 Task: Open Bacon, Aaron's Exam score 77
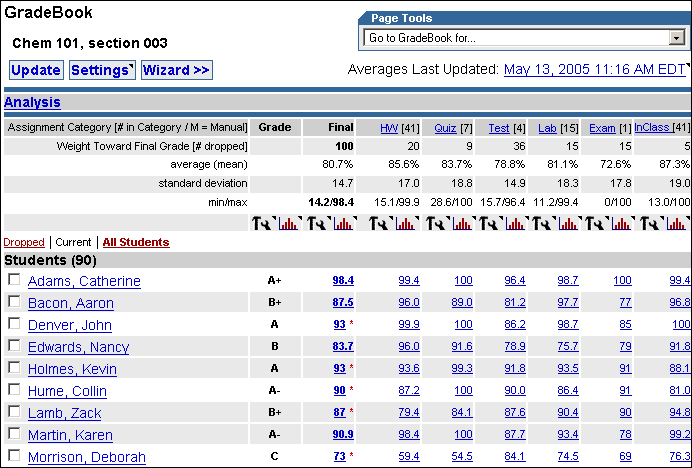[625, 302]
